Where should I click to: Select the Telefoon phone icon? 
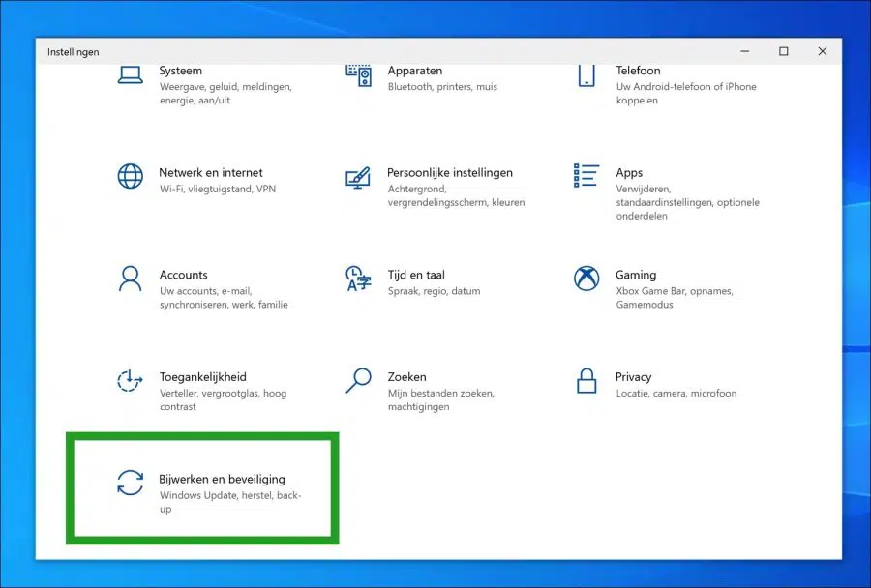click(x=586, y=75)
